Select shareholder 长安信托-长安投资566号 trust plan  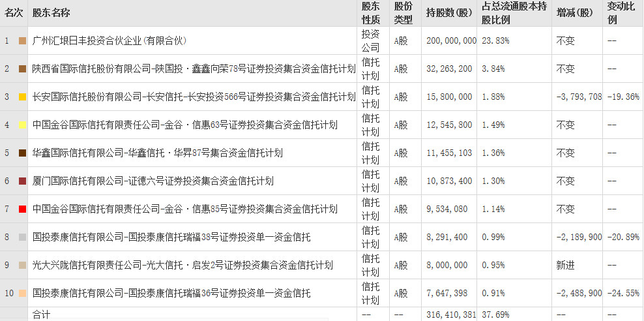[194, 97]
